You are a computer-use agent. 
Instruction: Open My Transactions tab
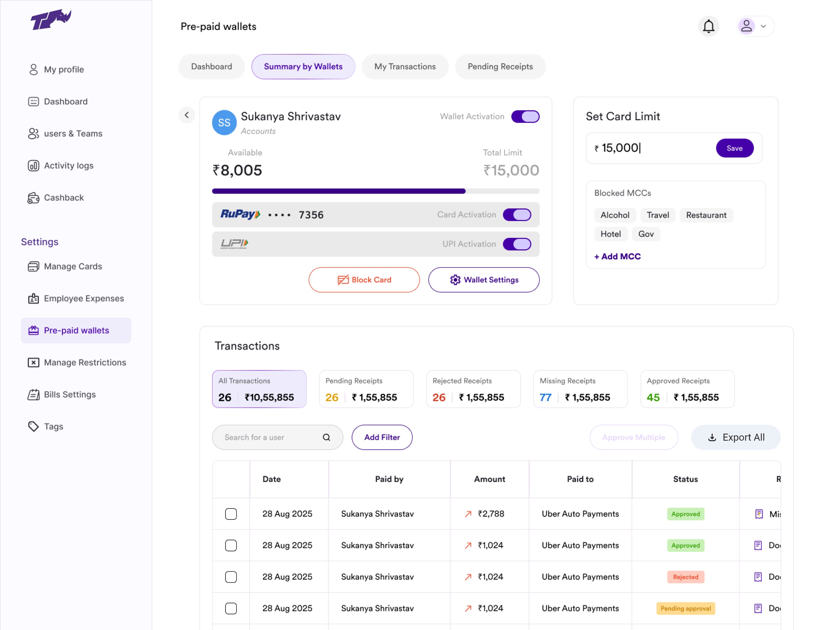405,67
